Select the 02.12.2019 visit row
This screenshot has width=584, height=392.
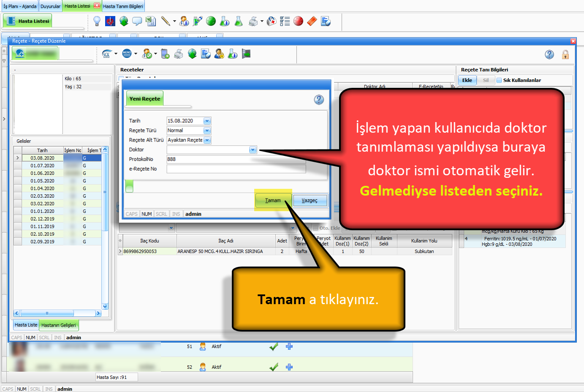57,219
